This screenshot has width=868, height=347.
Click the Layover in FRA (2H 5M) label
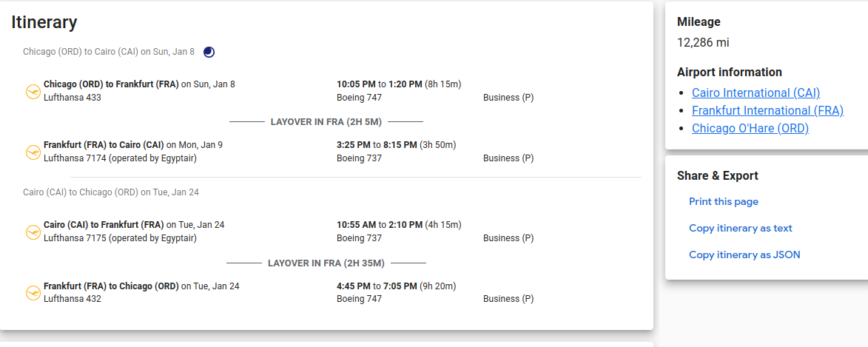[x=326, y=122]
